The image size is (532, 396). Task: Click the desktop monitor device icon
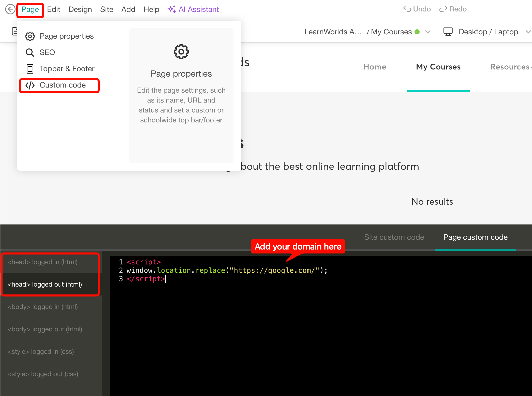click(x=448, y=32)
